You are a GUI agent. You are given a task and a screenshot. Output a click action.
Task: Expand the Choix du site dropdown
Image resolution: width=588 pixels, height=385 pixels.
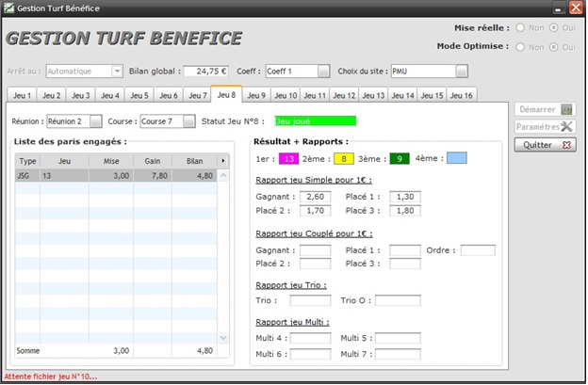tap(461, 71)
